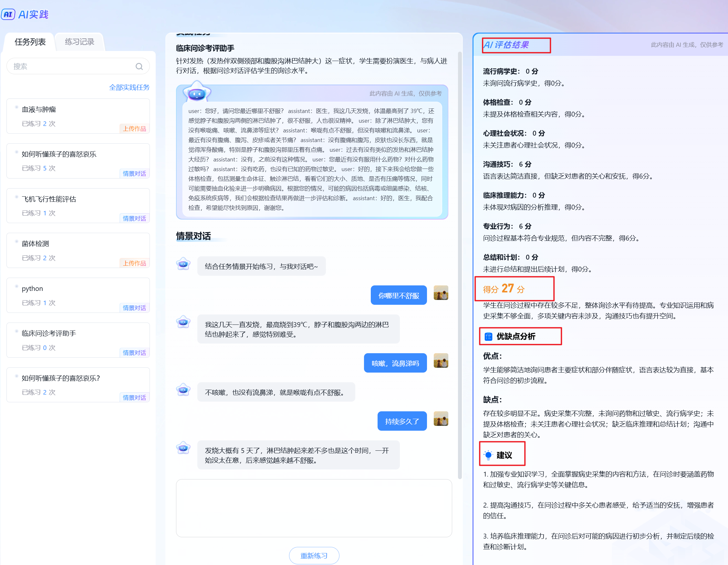Click user avatar next to 你哪里不舒服
Image resolution: width=728 pixels, height=565 pixels.
[440, 293]
